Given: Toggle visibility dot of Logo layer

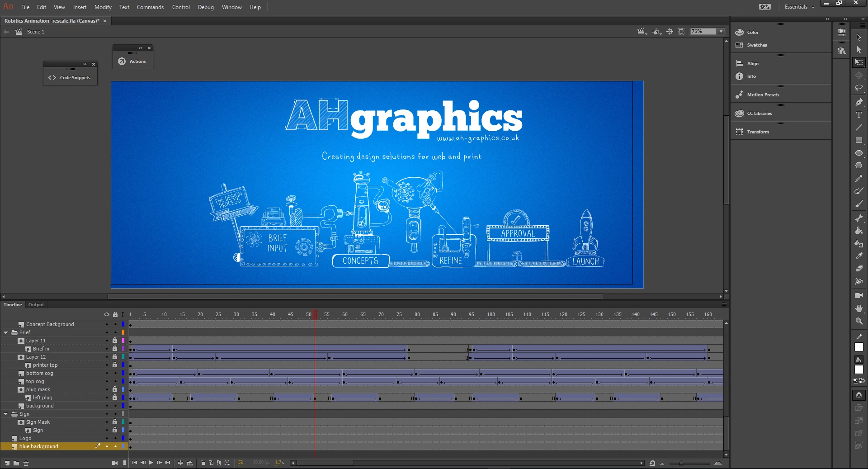Looking at the screenshot, I should click(x=107, y=438).
